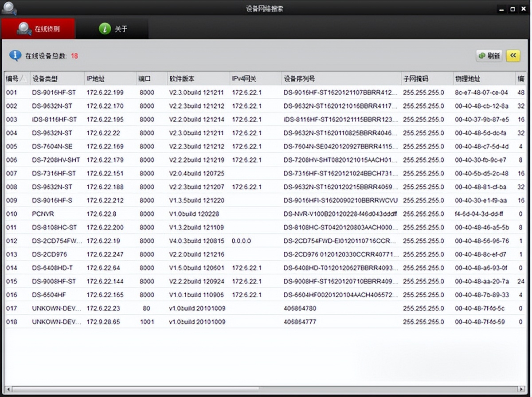Click the magnifier icon on 在线侦测 tab
The image size is (532, 397).
(23, 29)
